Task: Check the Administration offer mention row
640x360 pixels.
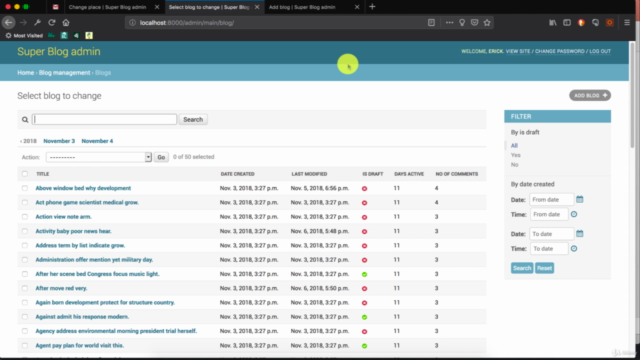Action: (25, 260)
